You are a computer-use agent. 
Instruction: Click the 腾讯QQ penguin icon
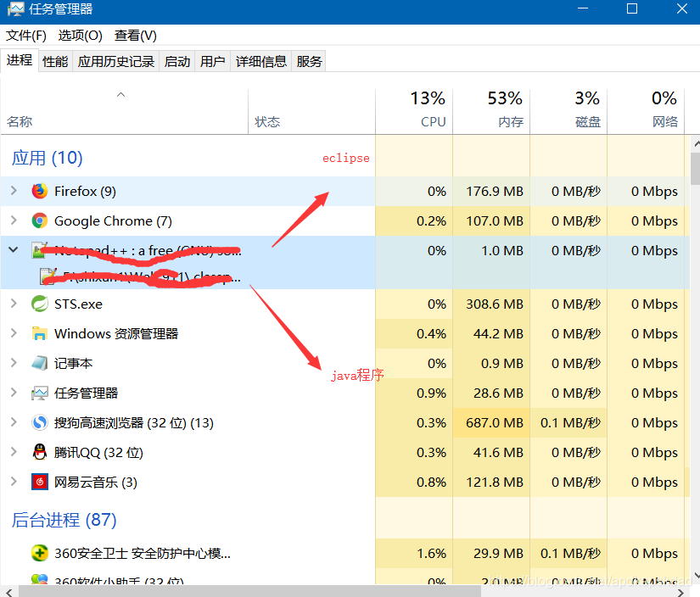[x=39, y=452]
